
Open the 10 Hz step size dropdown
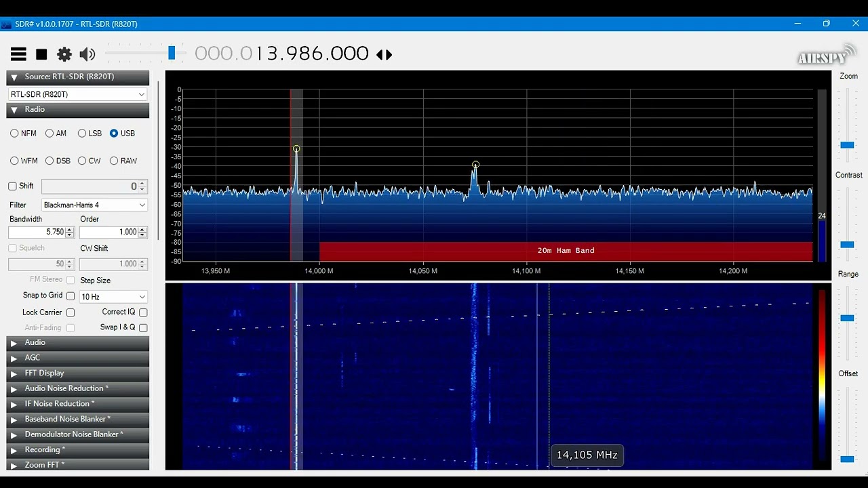(x=113, y=297)
